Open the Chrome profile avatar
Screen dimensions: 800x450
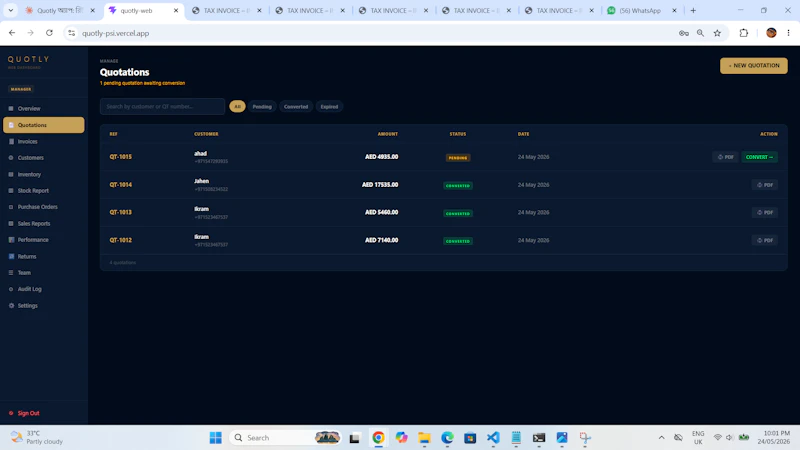pos(771,33)
